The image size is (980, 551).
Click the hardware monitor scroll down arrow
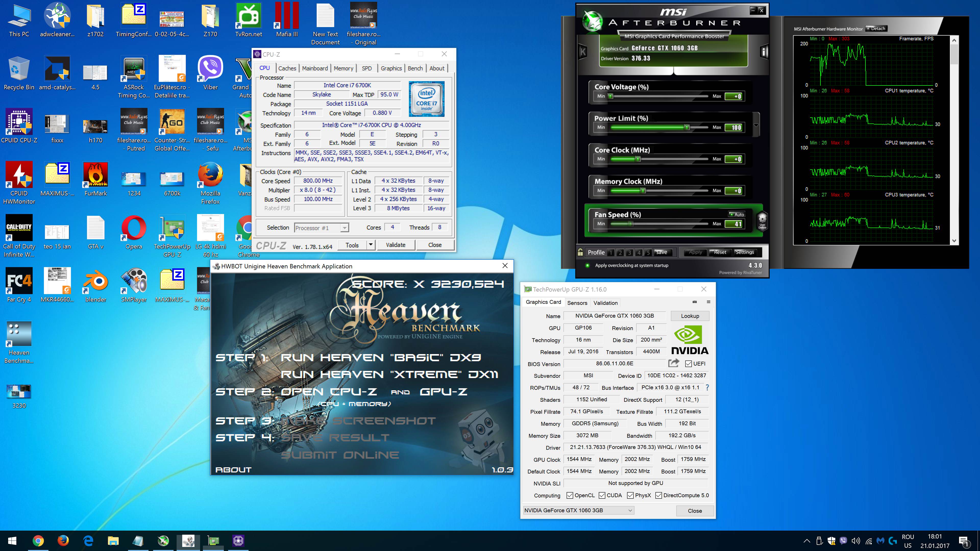[954, 241]
